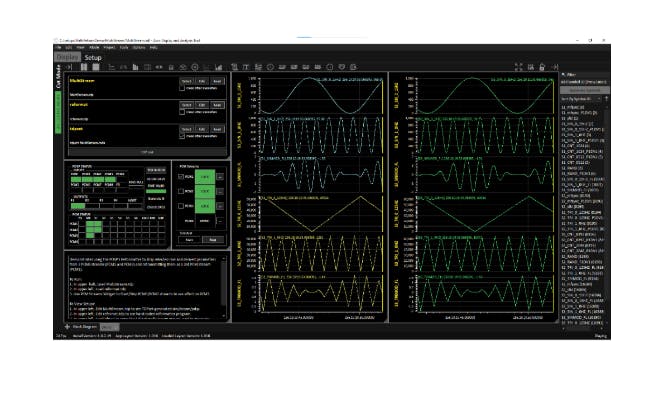
Task: Click the green triangle wave plot in right column
Action: pos(485,215)
